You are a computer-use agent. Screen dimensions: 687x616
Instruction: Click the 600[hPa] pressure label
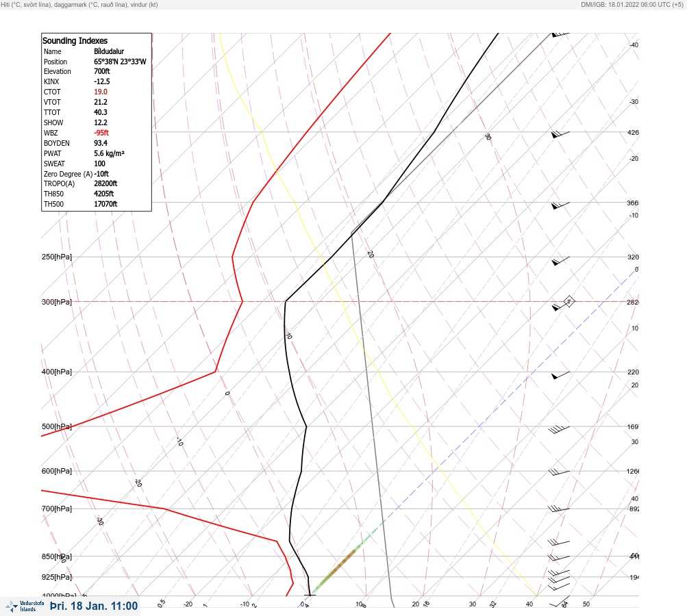57,471
